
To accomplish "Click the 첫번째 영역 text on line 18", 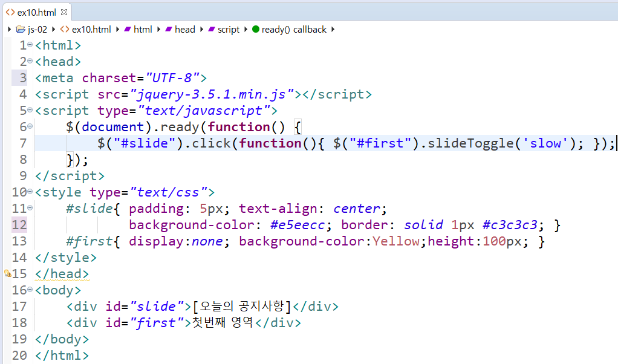I will click(x=223, y=322).
